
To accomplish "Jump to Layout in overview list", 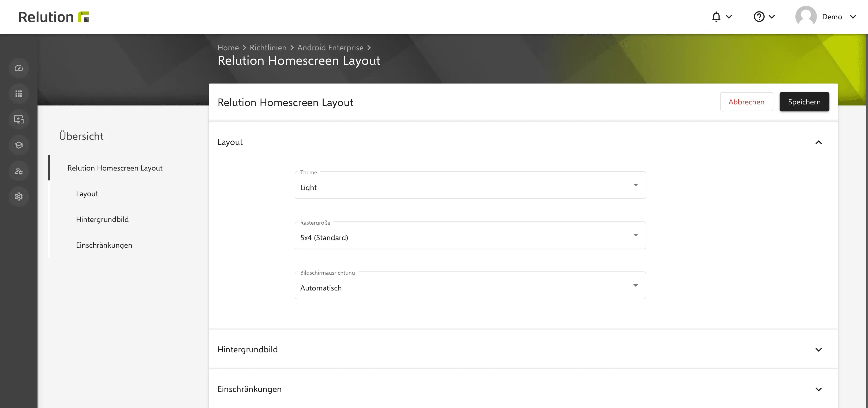I will 87,194.
